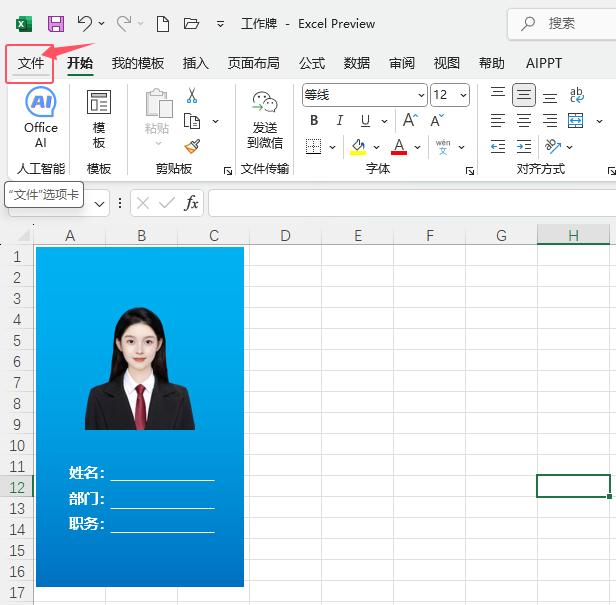Image resolution: width=616 pixels, height=605 pixels.
Task: Expand the Name Box dropdown arrow
Action: pos(99,203)
